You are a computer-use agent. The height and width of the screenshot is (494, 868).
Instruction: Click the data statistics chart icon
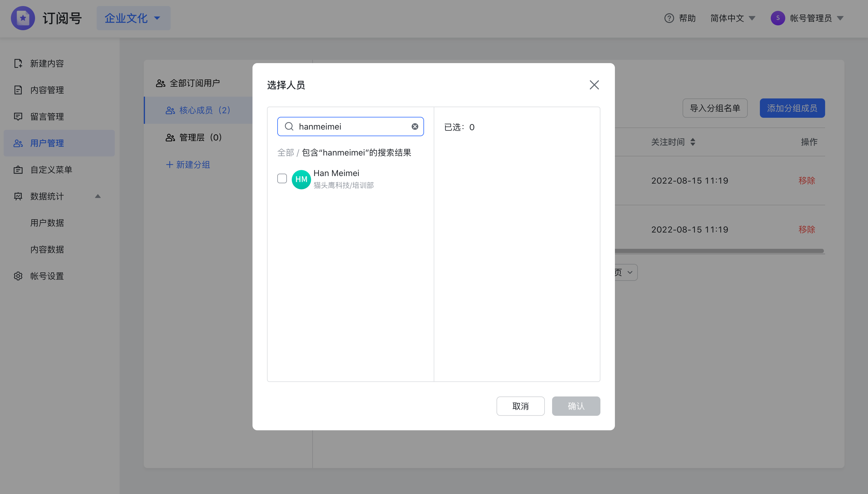click(18, 196)
